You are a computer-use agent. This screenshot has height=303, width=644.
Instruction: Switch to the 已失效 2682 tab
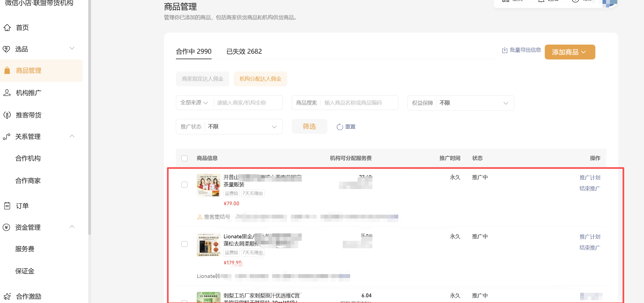coord(244,51)
